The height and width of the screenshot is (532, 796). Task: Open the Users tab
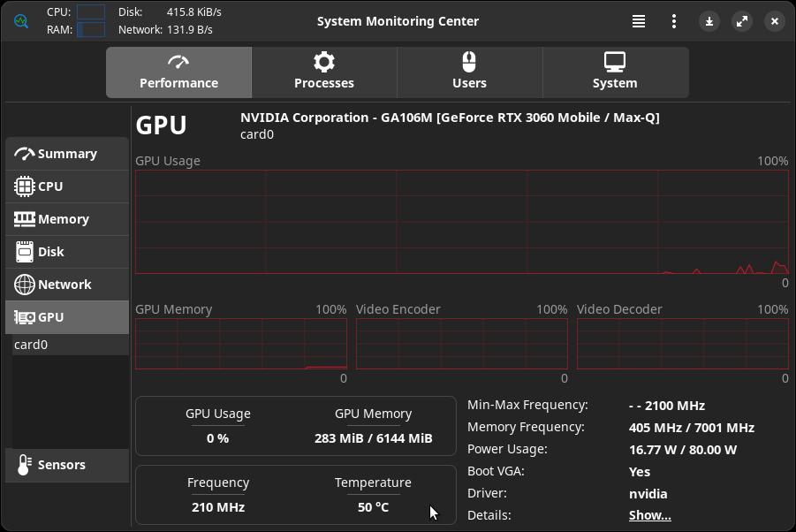point(469,72)
